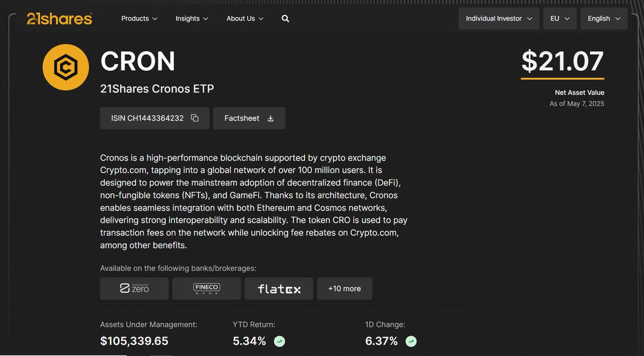Click the CRON token logo
The height and width of the screenshot is (356, 644).
pyautogui.click(x=65, y=67)
